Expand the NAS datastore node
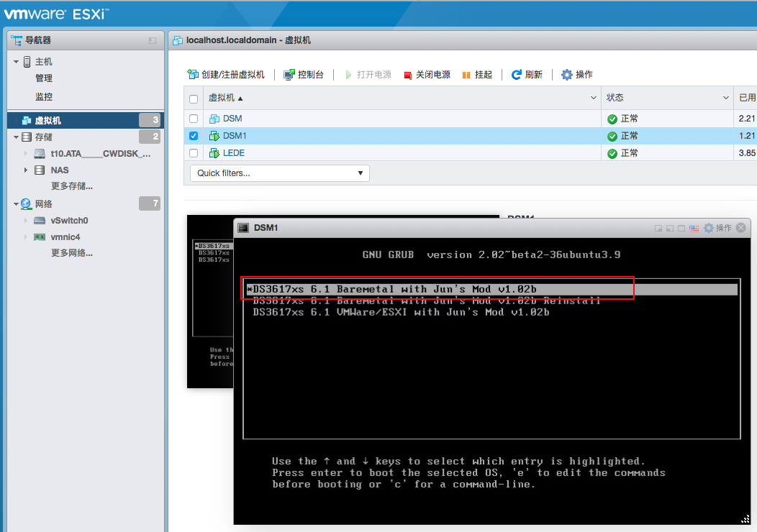Image resolution: width=757 pixels, height=532 pixels. click(26, 170)
